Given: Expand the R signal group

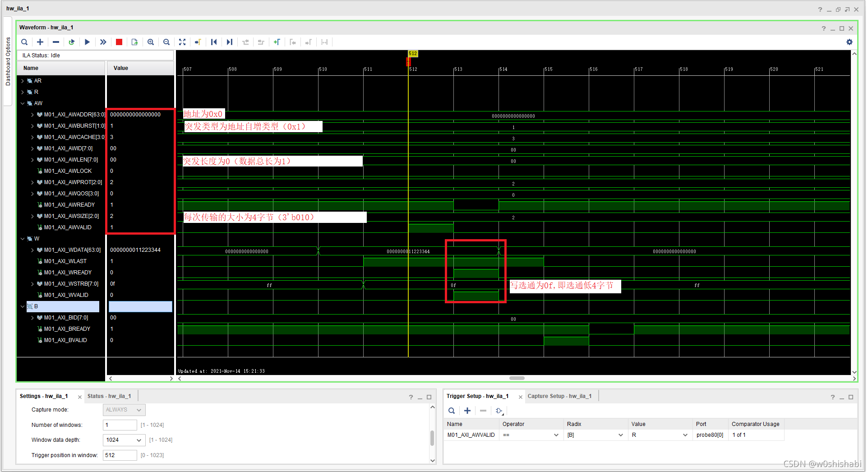Looking at the screenshot, I should pyautogui.click(x=23, y=92).
